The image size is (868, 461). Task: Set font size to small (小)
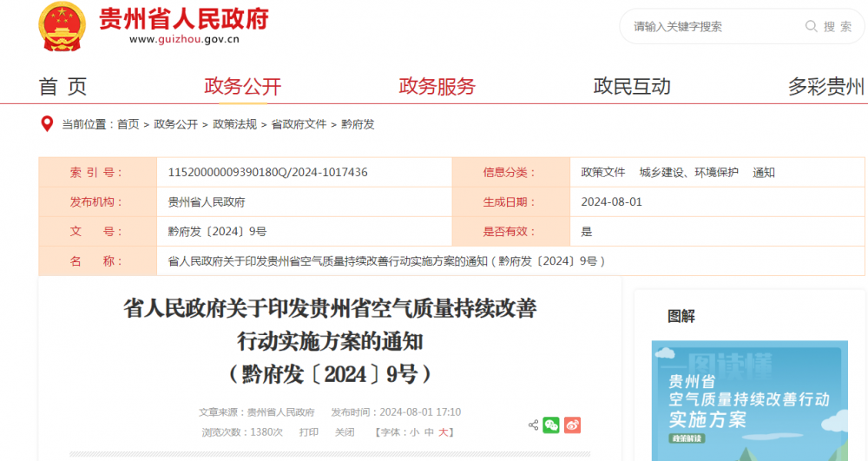coord(415,432)
